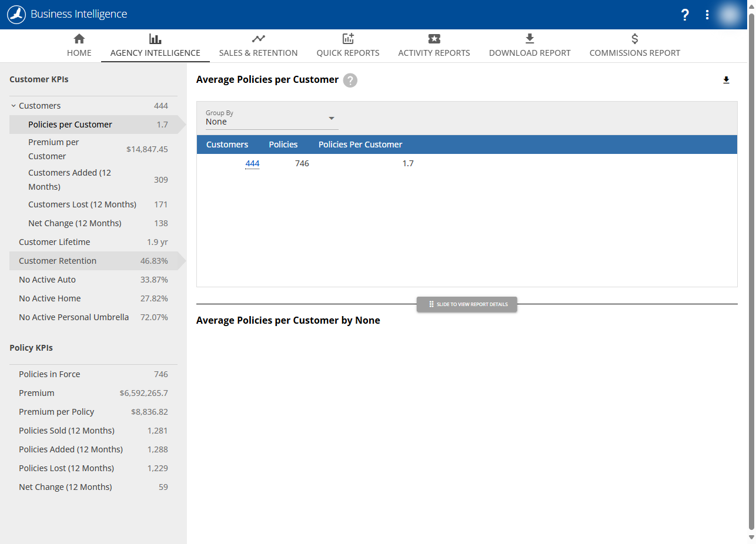Open the three-dot more options menu
Viewport: 756px width, 544px height.
(707, 15)
